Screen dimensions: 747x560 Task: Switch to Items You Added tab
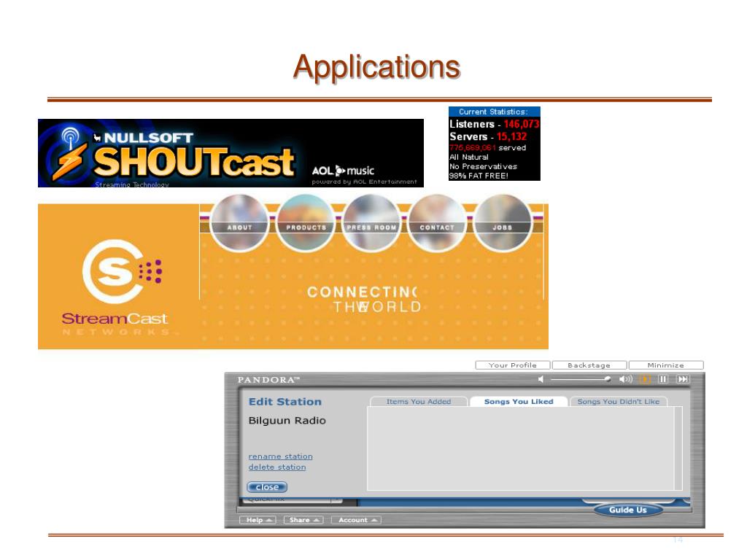point(418,402)
